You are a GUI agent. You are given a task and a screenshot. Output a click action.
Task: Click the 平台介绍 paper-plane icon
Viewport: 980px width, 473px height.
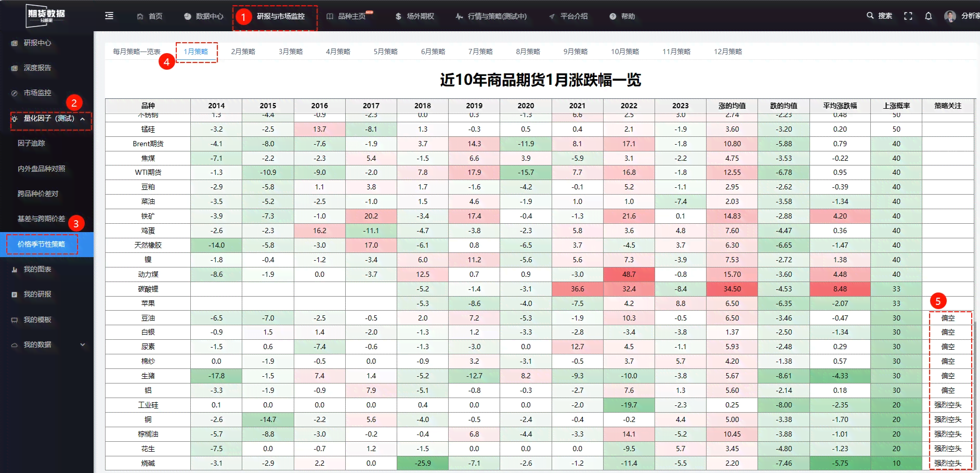click(552, 16)
